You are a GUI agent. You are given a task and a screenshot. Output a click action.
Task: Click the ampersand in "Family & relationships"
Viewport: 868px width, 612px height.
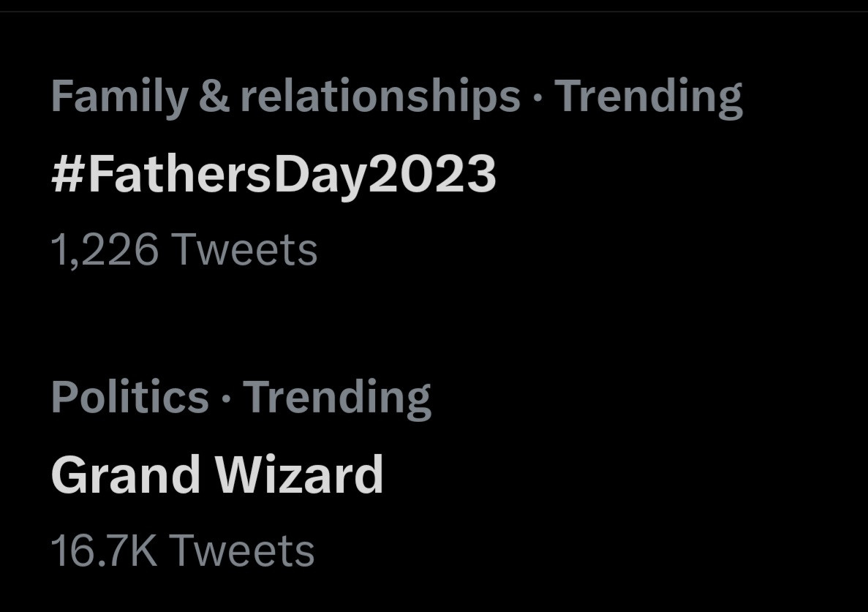214,97
